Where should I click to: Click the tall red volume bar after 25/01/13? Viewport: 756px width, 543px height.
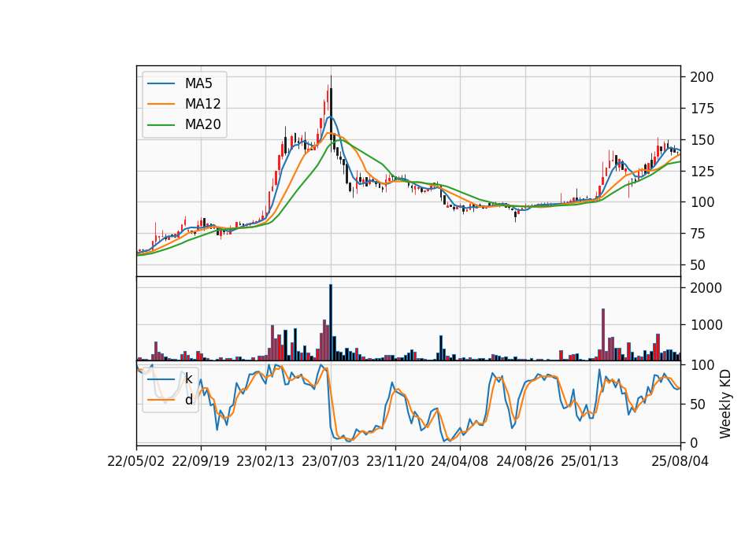point(603,334)
